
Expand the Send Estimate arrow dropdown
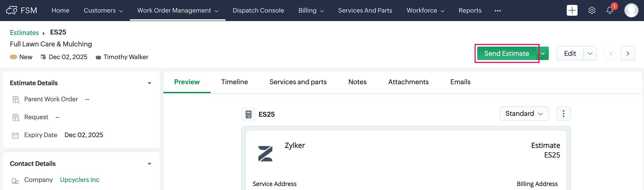pyautogui.click(x=543, y=53)
